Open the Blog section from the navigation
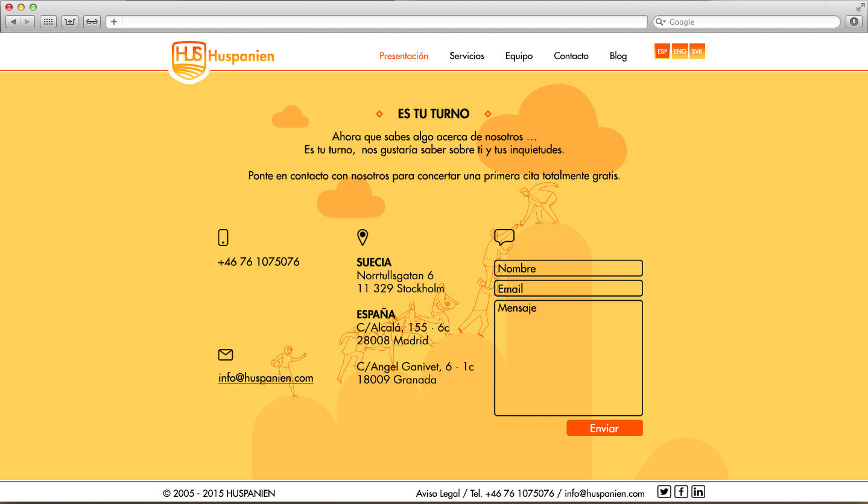This screenshot has height=504, width=868. point(618,55)
